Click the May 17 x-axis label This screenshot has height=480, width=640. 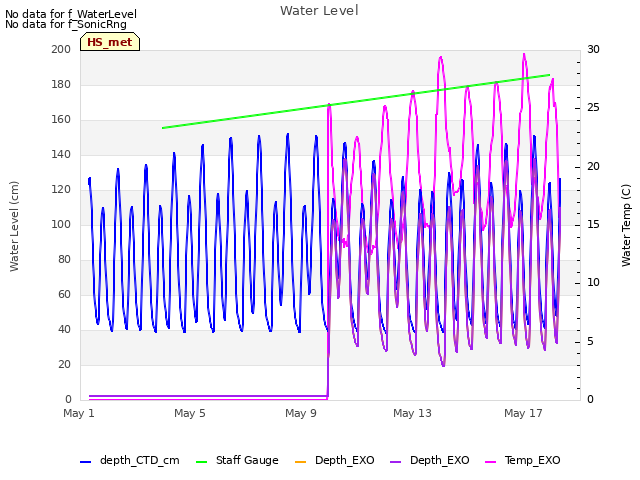coord(523,413)
